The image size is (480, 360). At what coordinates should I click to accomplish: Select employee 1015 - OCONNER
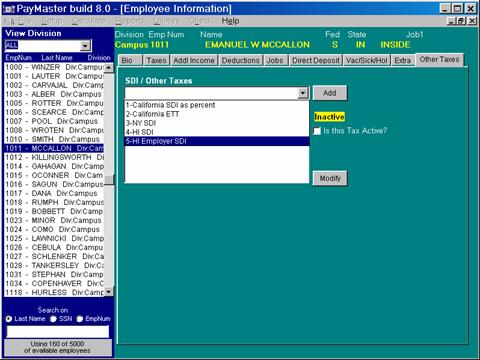coord(54,175)
